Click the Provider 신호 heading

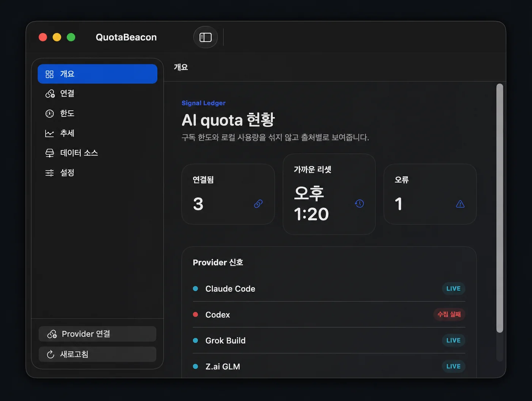pyautogui.click(x=218, y=263)
